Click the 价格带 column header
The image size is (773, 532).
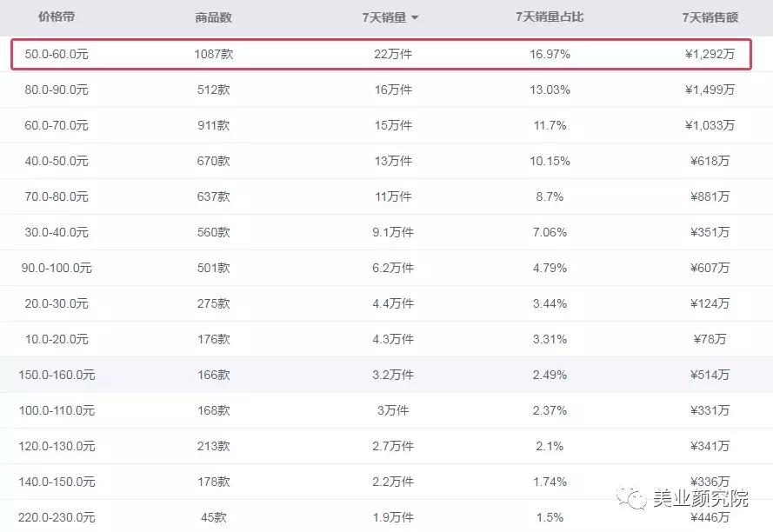coord(56,17)
